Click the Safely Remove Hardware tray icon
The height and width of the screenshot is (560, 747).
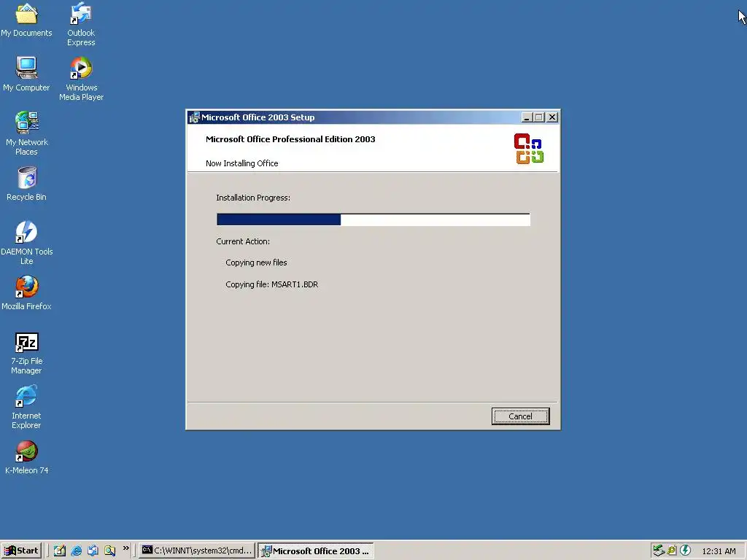[659, 551]
